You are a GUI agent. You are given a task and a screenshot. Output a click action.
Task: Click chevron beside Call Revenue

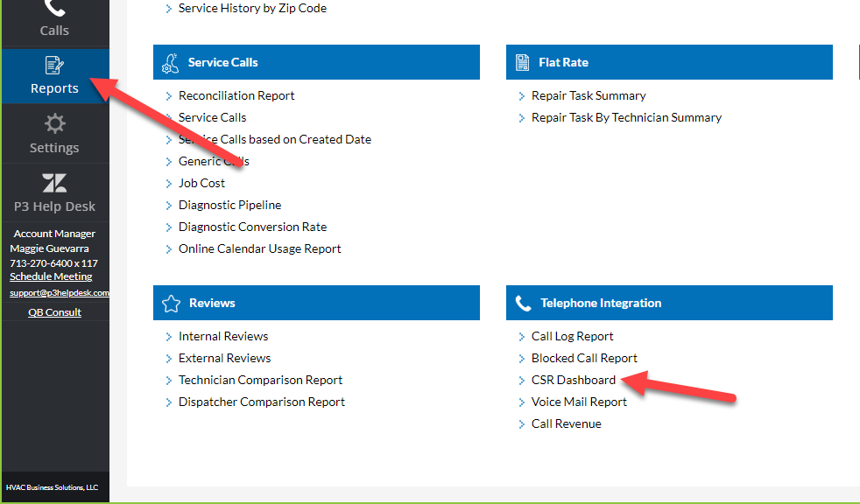tap(522, 424)
